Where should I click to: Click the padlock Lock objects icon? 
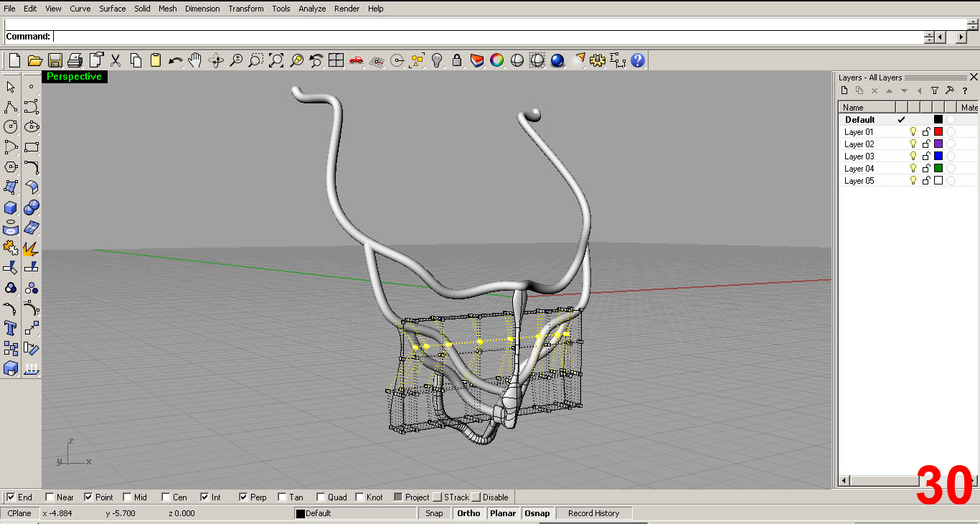[457, 61]
